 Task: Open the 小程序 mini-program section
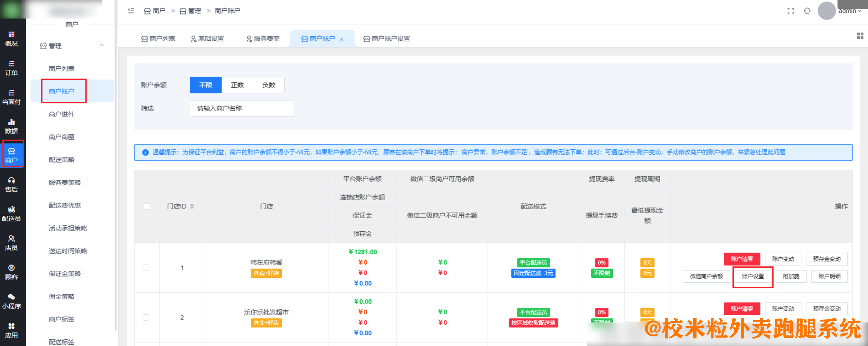[12, 302]
